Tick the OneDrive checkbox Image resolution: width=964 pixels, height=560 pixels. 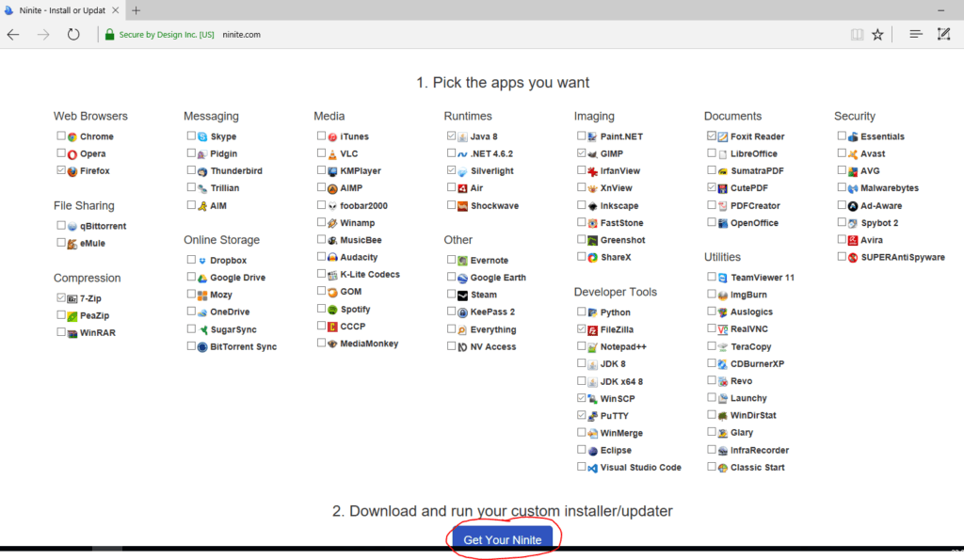[191, 312]
